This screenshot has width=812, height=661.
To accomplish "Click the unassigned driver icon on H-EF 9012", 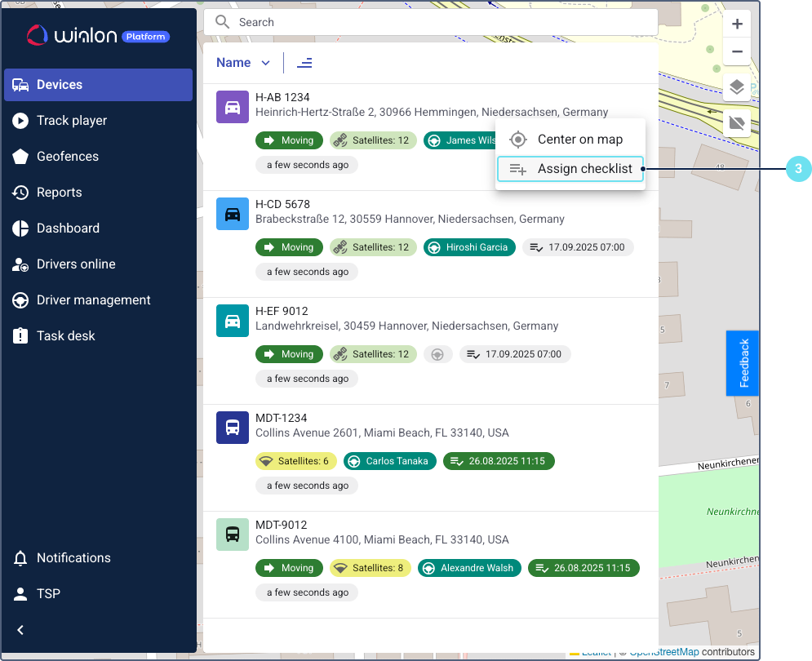I will tap(437, 354).
